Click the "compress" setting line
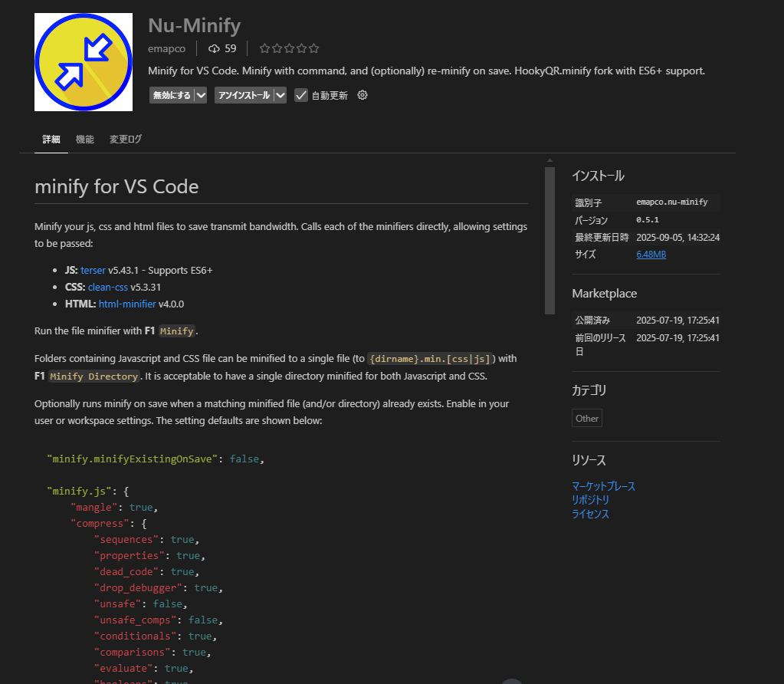 tap(109, 524)
